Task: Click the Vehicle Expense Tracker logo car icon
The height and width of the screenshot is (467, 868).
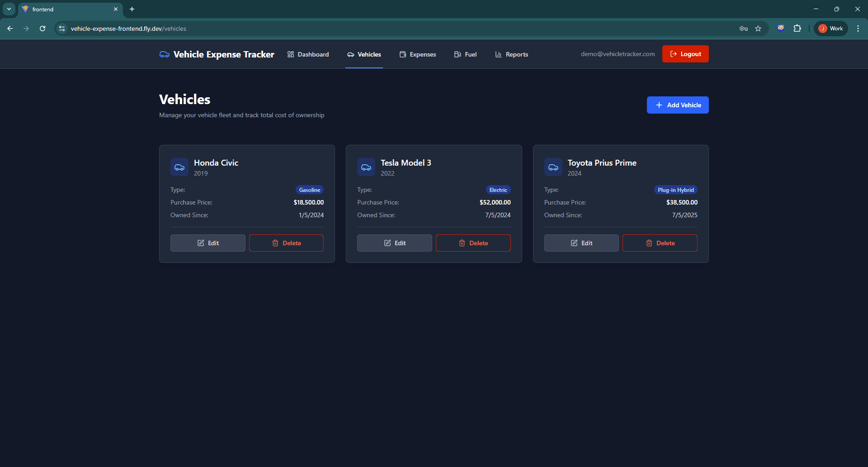Action: click(x=164, y=54)
